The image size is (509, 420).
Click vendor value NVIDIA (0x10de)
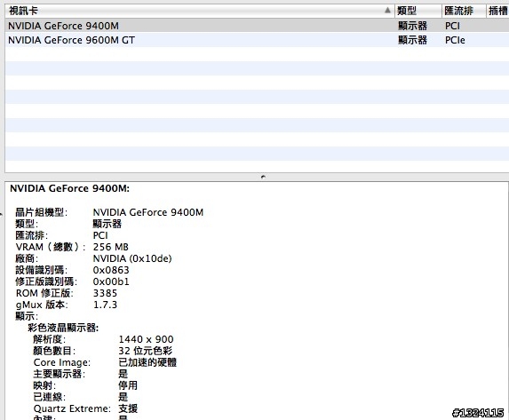point(132,258)
